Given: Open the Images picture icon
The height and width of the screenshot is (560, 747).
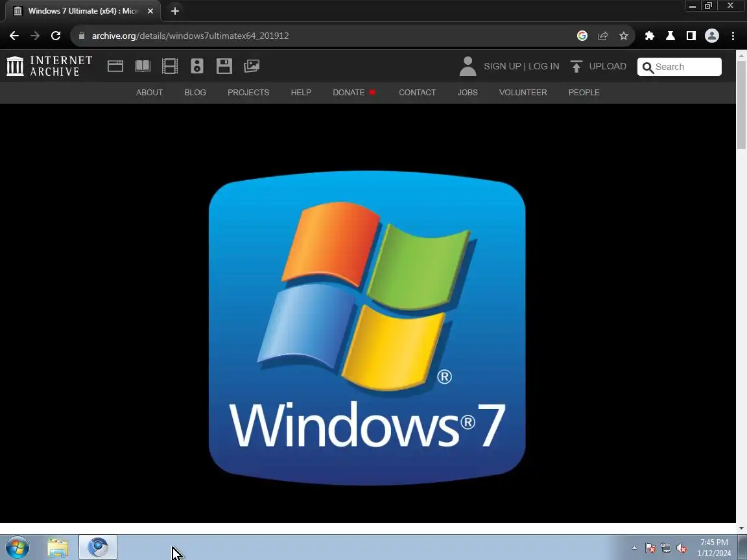Looking at the screenshot, I should click(x=252, y=66).
